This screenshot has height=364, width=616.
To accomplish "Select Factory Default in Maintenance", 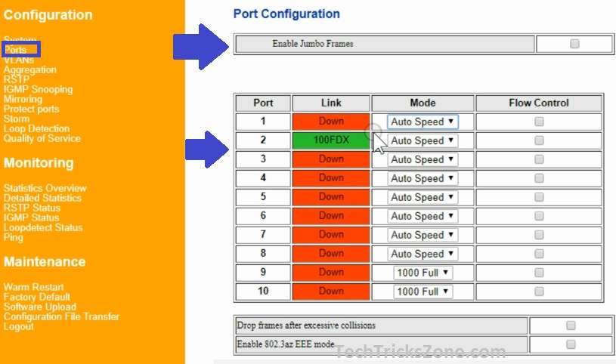I will click(38, 297).
